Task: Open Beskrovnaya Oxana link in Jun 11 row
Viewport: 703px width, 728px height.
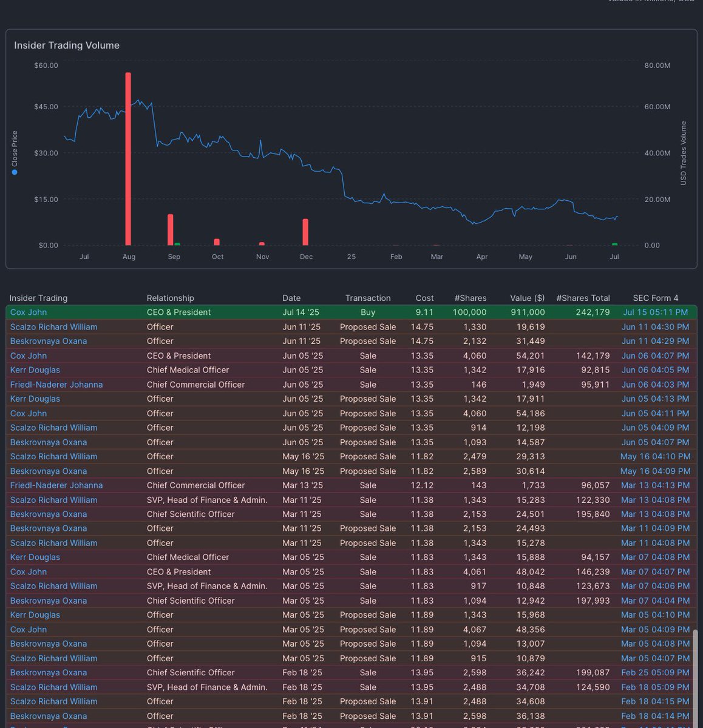Action: (49, 341)
